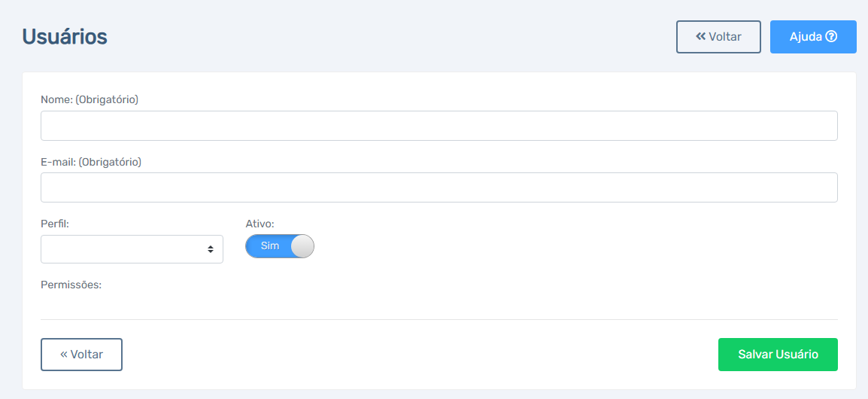Click the Usuários page heading

click(x=65, y=37)
